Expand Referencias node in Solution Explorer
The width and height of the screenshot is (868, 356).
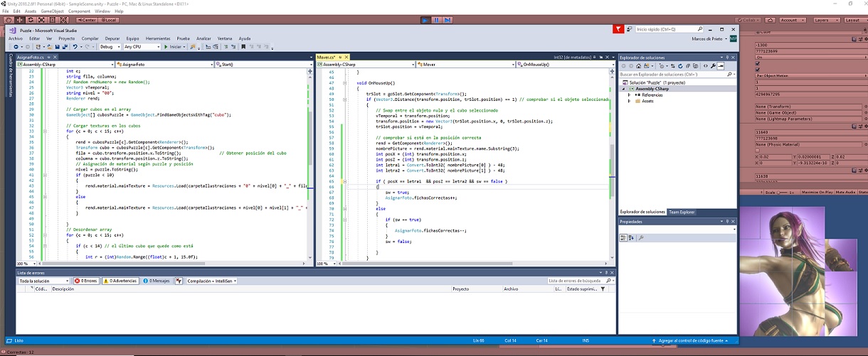click(x=629, y=95)
